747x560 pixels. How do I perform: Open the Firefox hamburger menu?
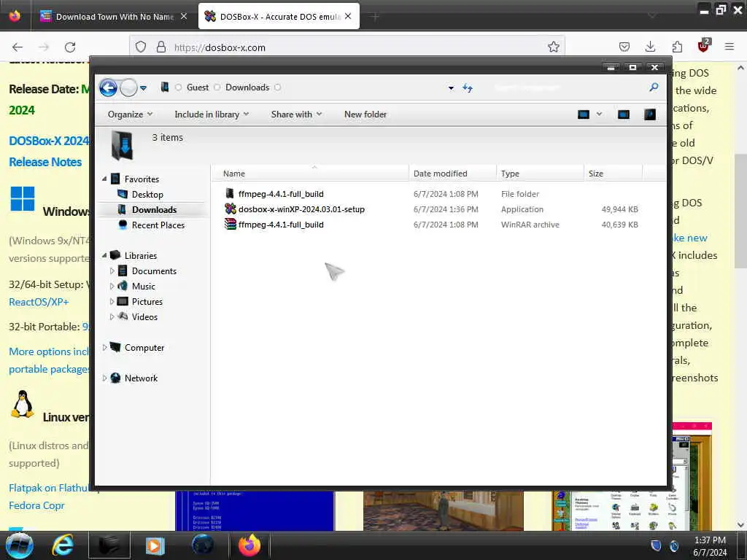point(729,47)
